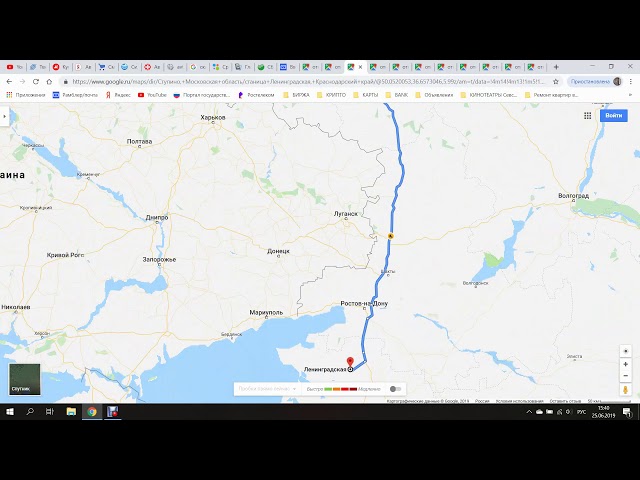Open the КАРТЫ bookmarks folder
The width and height of the screenshot is (640, 480).
tap(366, 95)
